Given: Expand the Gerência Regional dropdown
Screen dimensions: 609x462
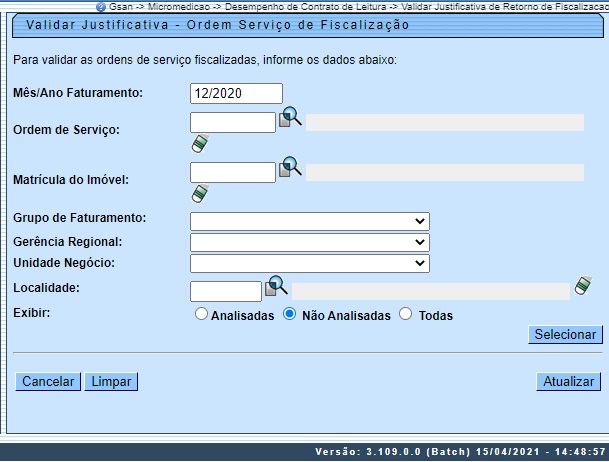Looking at the screenshot, I should (309, 242).
